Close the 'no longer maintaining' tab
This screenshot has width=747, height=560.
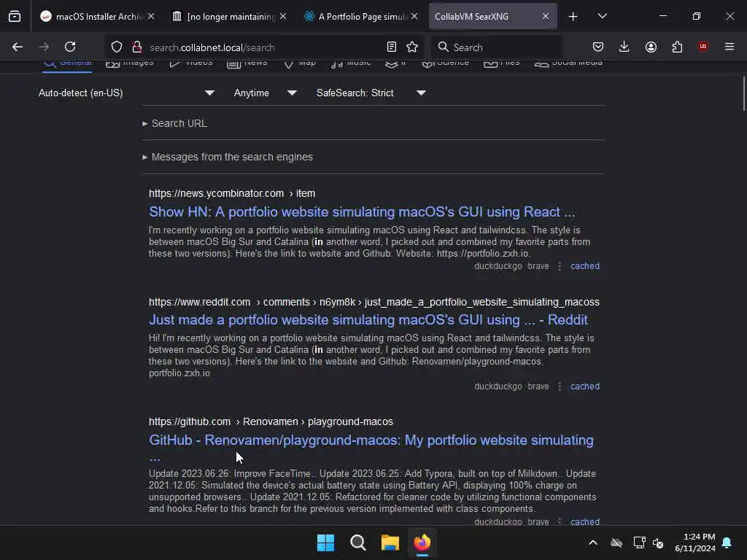tap(283, 17)
